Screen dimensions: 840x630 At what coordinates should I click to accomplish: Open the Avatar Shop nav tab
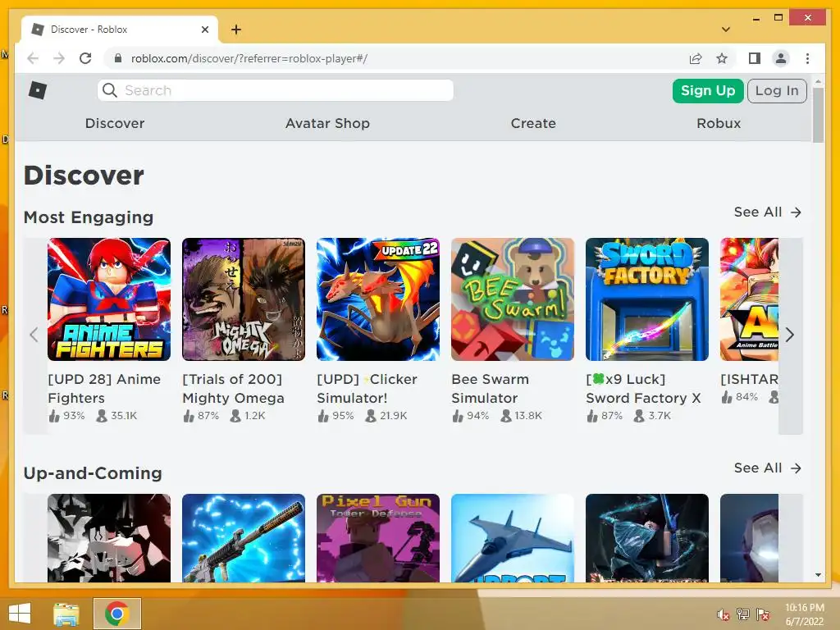point(327,123)
